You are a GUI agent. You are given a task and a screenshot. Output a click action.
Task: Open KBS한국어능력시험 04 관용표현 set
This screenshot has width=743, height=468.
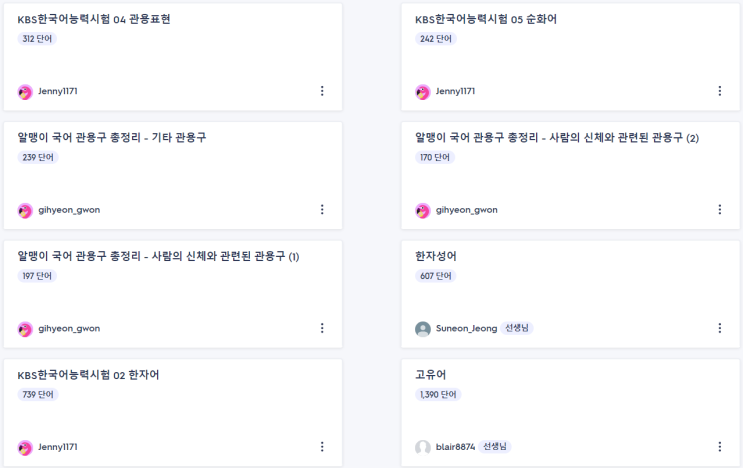pyautogui.click(x=94, y=19)
